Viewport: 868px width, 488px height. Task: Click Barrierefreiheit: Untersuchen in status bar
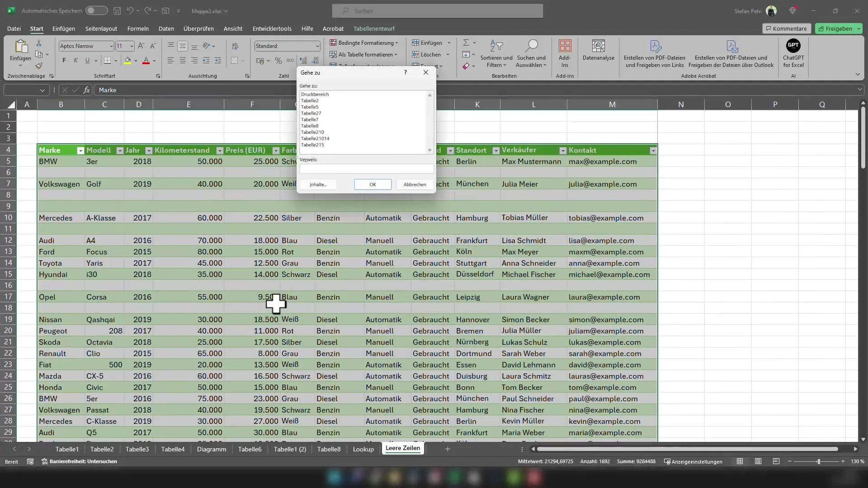coord(80,461)
